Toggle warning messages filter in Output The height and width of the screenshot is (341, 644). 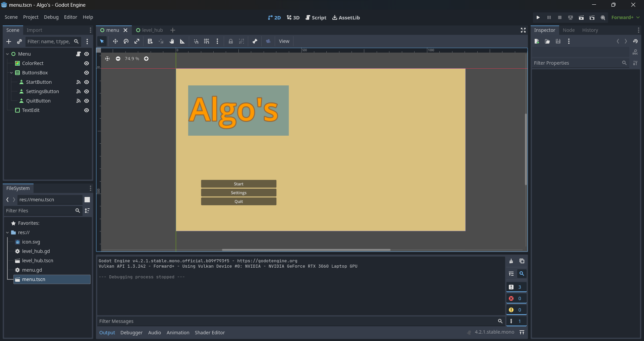(516, 310)
